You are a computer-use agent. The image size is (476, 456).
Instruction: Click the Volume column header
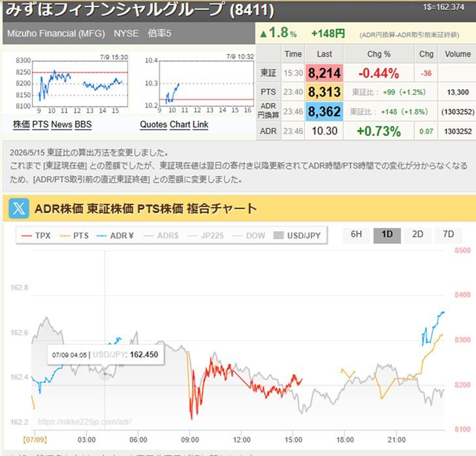[x=458, y=54]
